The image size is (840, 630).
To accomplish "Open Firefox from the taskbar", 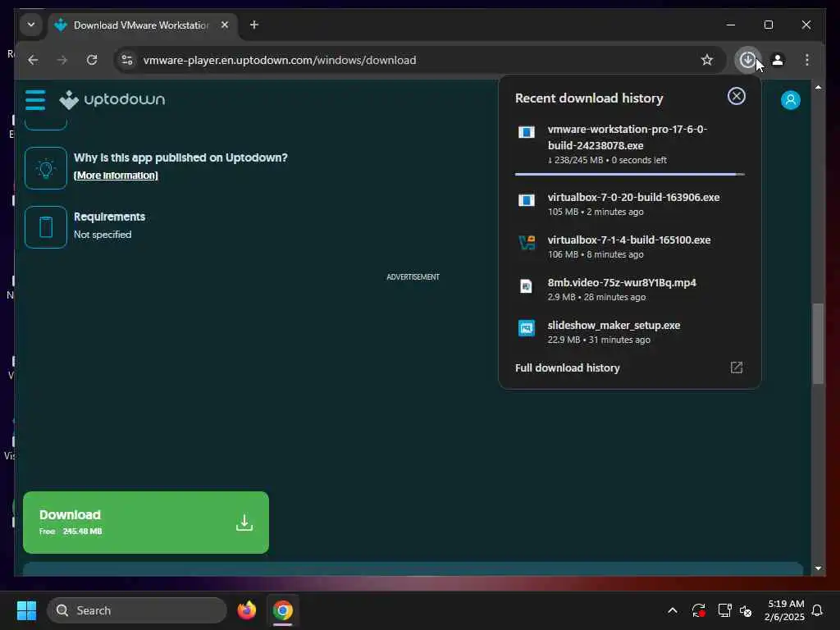I will point(246,610).
